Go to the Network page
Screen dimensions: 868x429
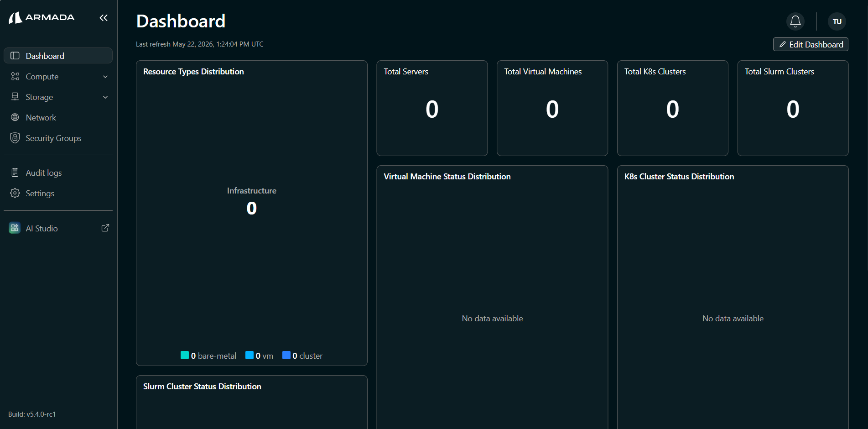point(58,117)
